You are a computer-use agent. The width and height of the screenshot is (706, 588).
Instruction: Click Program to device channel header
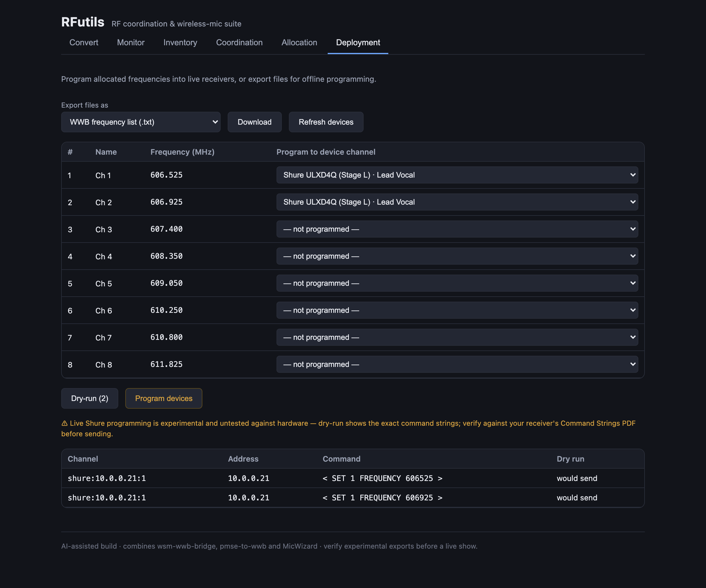(326, 152)
